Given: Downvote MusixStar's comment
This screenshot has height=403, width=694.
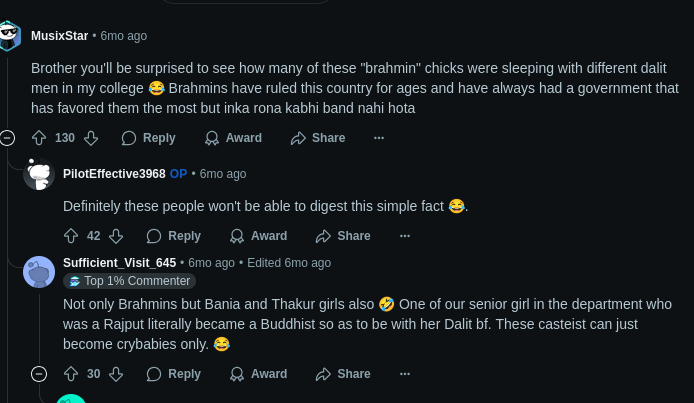Looking at the screenshot, I should coord(91,138).
